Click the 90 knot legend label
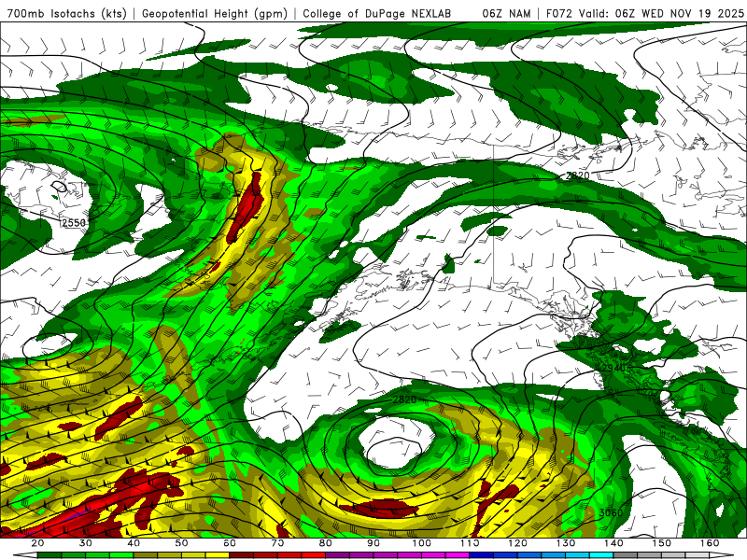 coord(373,543)
